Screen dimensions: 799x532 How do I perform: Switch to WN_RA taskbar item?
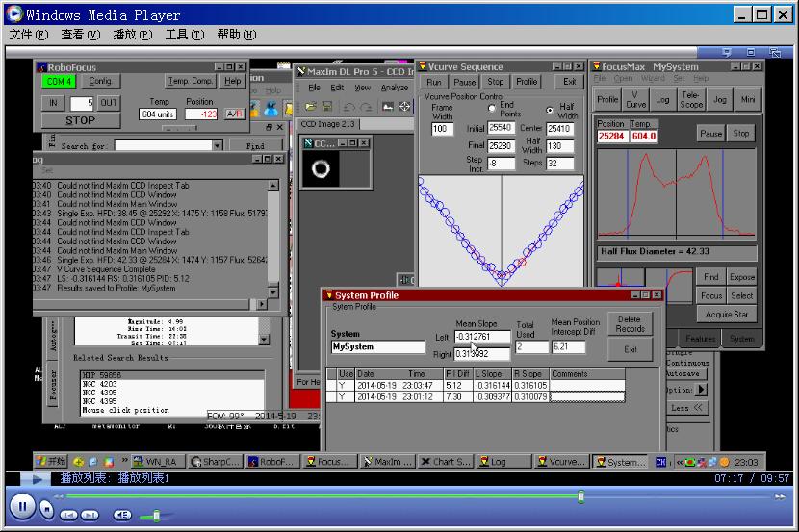[x=158, y=461]
